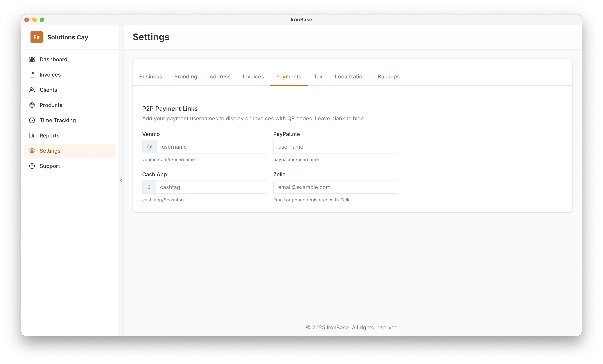Viewport: 603px width, 364px height.
Task: Focus the PayPal.me username input
Action: pyautogui.click(x=335, y=147)
